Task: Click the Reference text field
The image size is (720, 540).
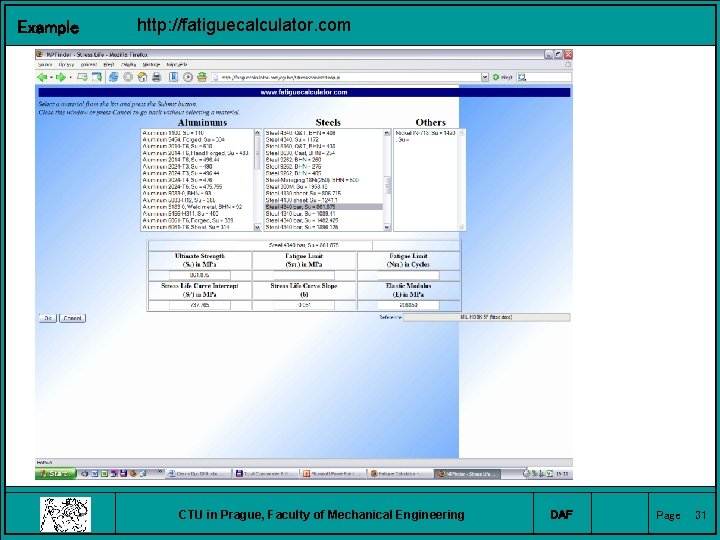Action: (x=487, y=317)
